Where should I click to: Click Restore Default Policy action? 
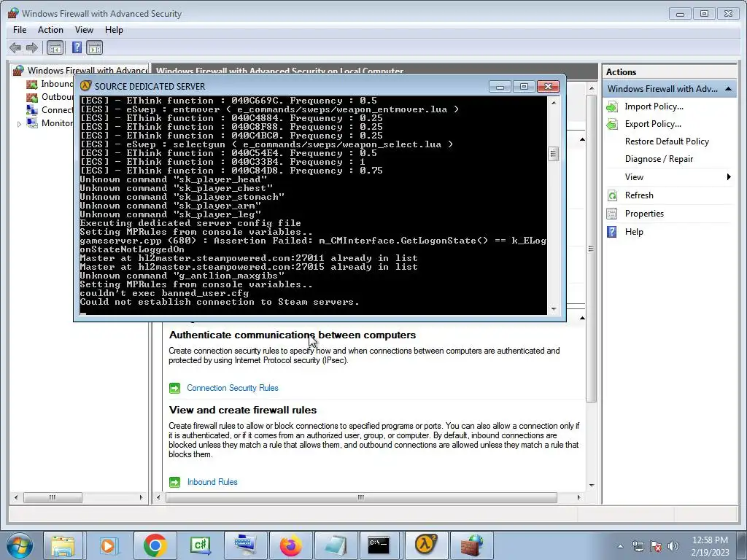point(667,141)
